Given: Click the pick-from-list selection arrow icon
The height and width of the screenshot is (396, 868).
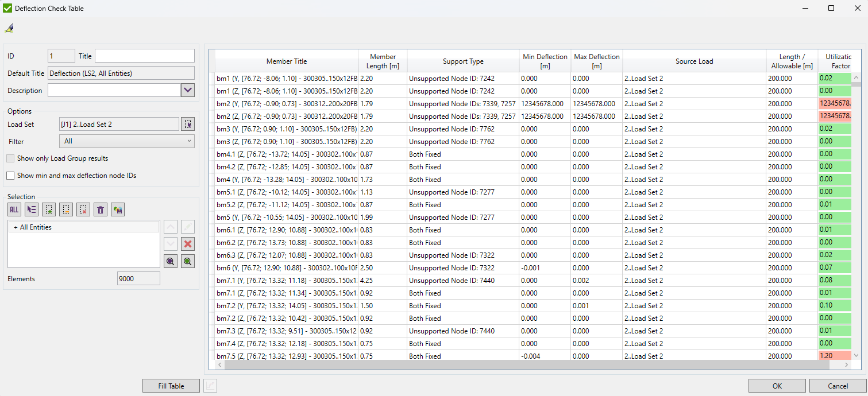Looking at the screenshot, I should pyautogui.click(x=32, y=209).
